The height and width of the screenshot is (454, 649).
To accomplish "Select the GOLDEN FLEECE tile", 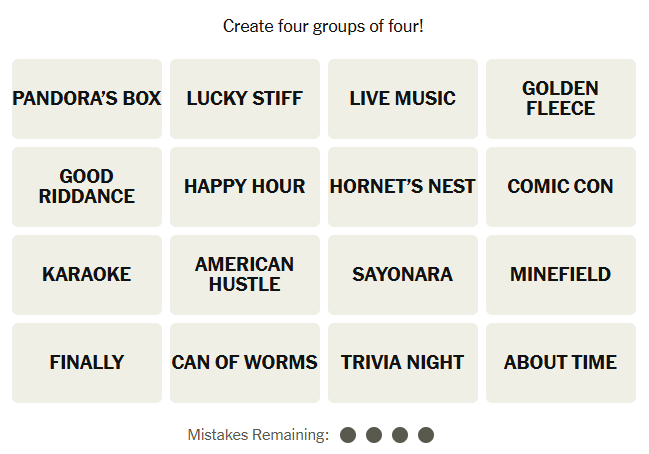I will pyautogui.click(x=561, y=99).
